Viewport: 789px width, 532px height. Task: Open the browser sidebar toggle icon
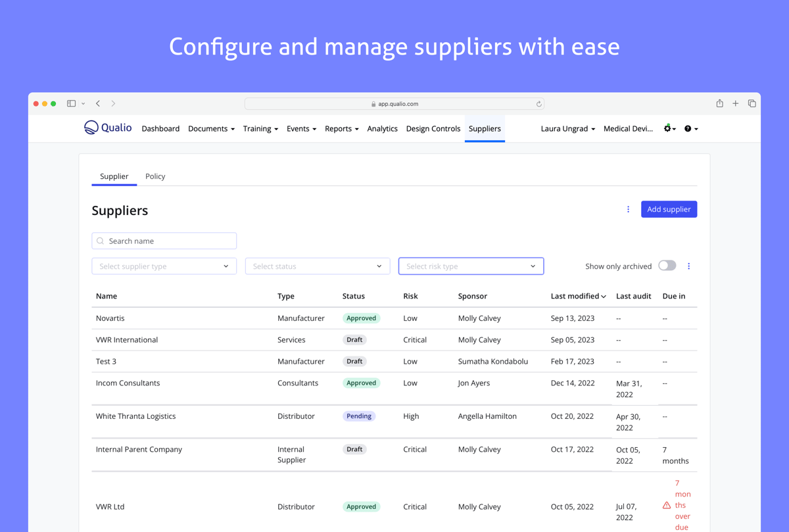click(71, 103)
